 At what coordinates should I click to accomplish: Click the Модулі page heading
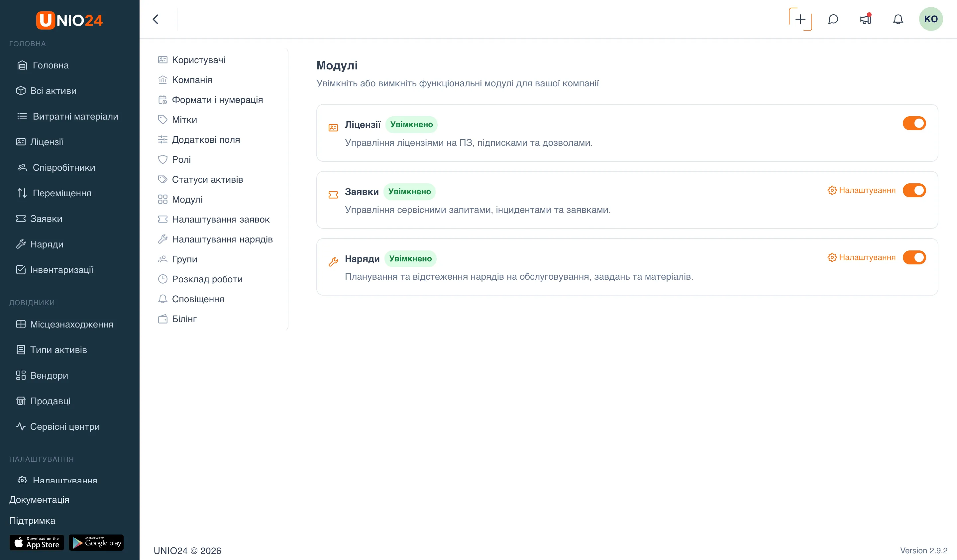click(337, 65)
